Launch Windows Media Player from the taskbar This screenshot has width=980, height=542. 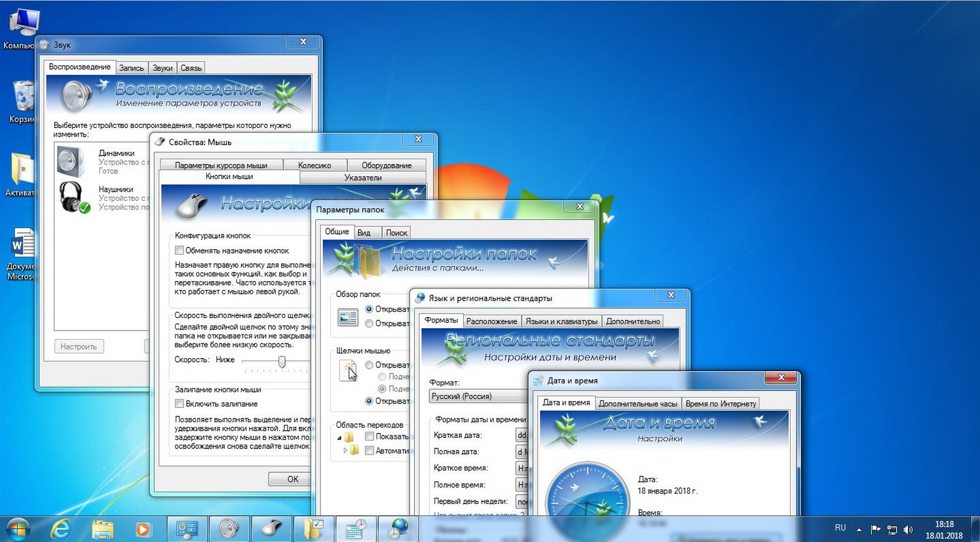143,529
